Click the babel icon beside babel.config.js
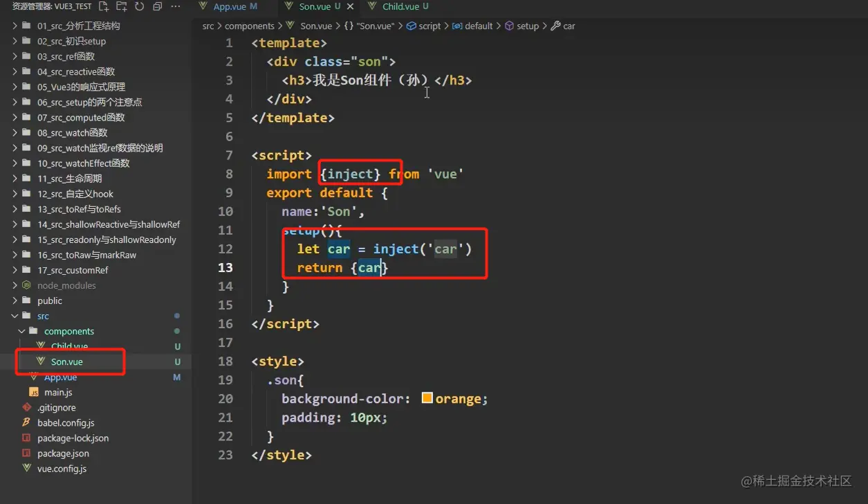 click(x=27, y=423)
